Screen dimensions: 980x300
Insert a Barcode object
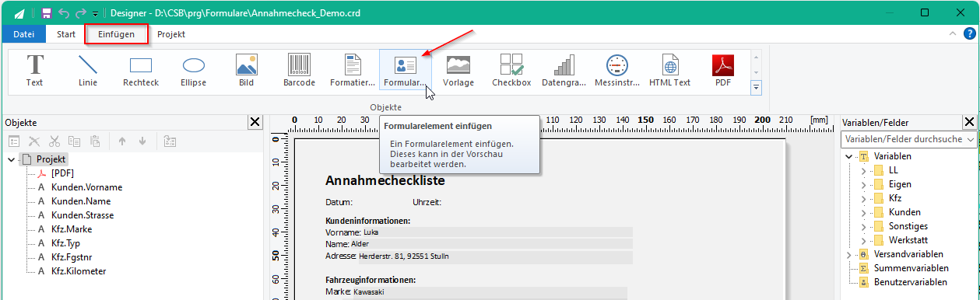tap(299, 71)
